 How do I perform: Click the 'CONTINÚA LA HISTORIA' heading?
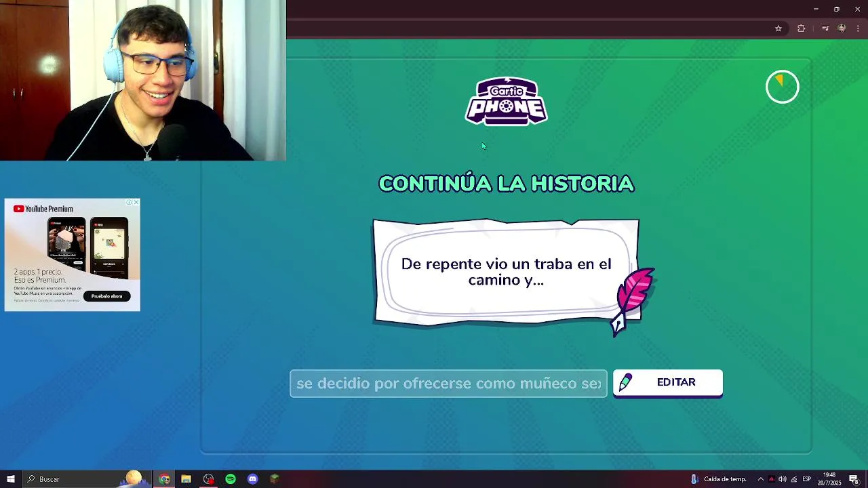click(506, 184)
